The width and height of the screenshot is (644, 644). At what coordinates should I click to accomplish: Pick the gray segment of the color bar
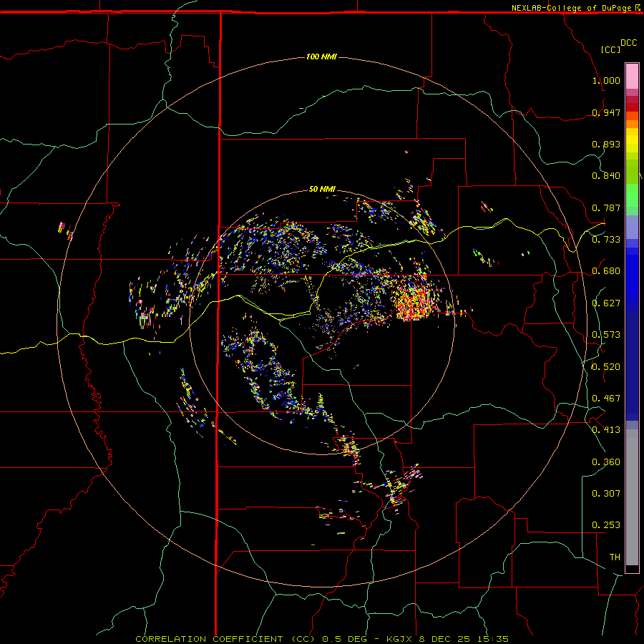coord(632,497)
